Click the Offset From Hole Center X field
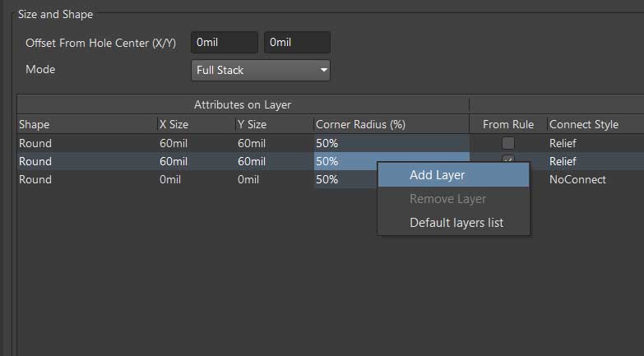 (x=224, y=42)
